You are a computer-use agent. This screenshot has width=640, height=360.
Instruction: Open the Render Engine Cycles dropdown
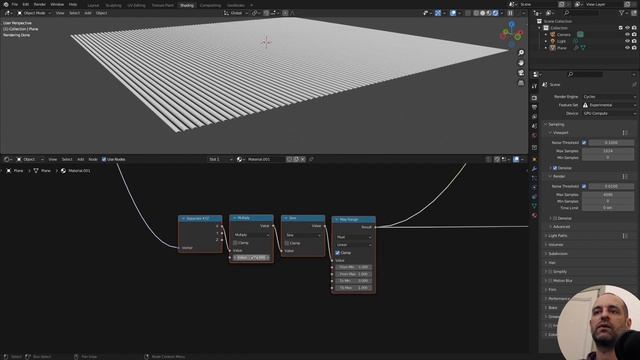coord(609,97)
